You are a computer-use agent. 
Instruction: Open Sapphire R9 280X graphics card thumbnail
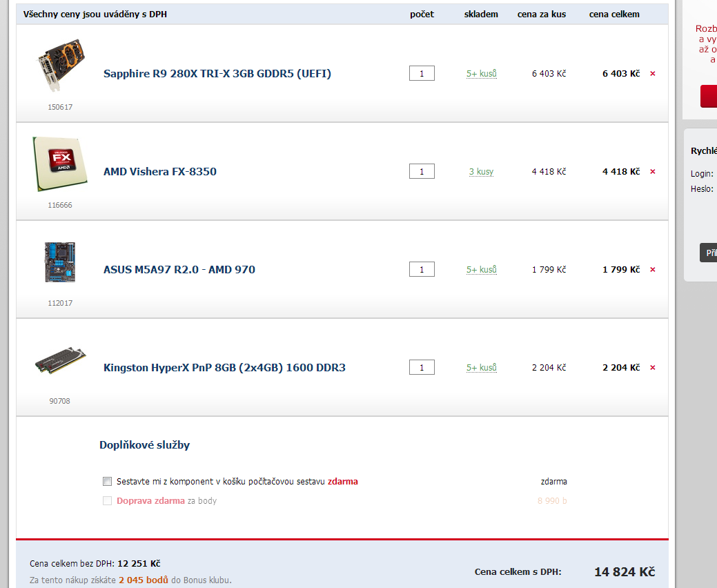point(61,65)
